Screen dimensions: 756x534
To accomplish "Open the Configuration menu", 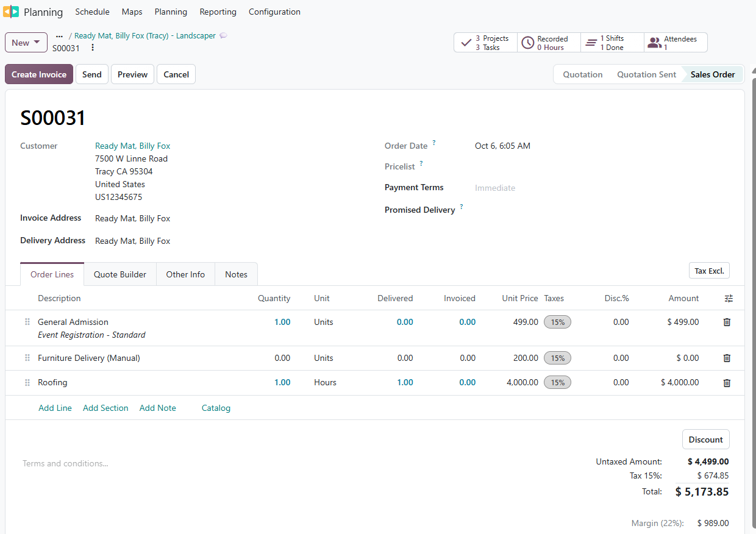I will [274, 12].
